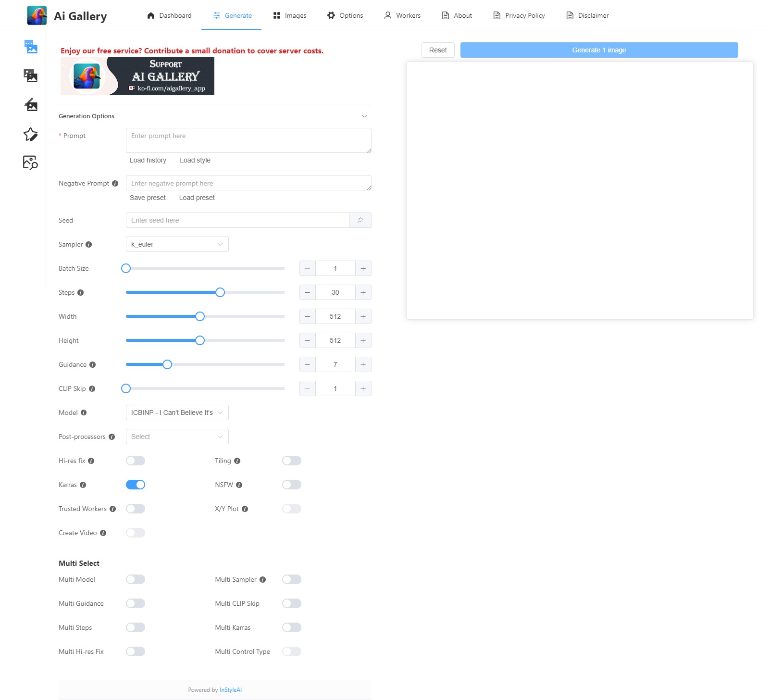The height and width of the screenshot is (700, 769).
Task: Show Model info icon
Action: (84, 412)
